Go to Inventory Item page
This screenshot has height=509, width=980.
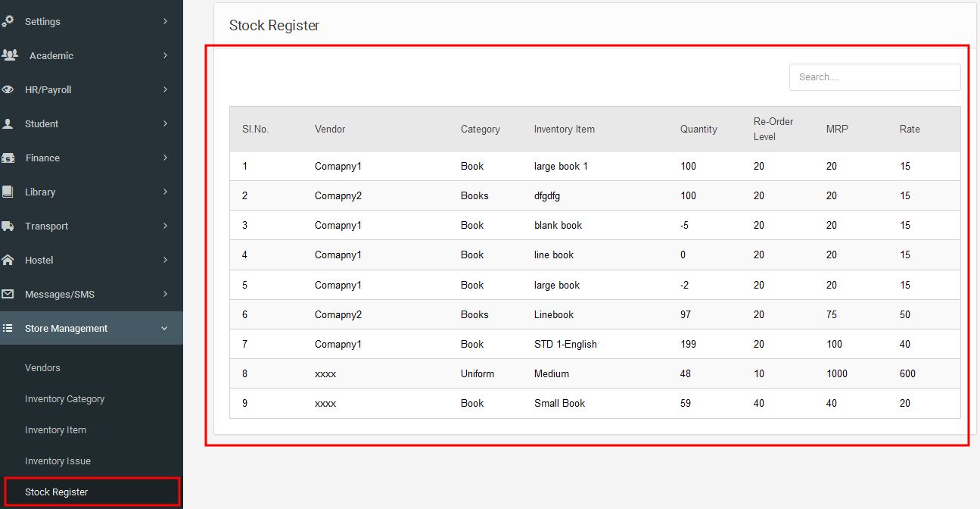[x=55, y=429]
